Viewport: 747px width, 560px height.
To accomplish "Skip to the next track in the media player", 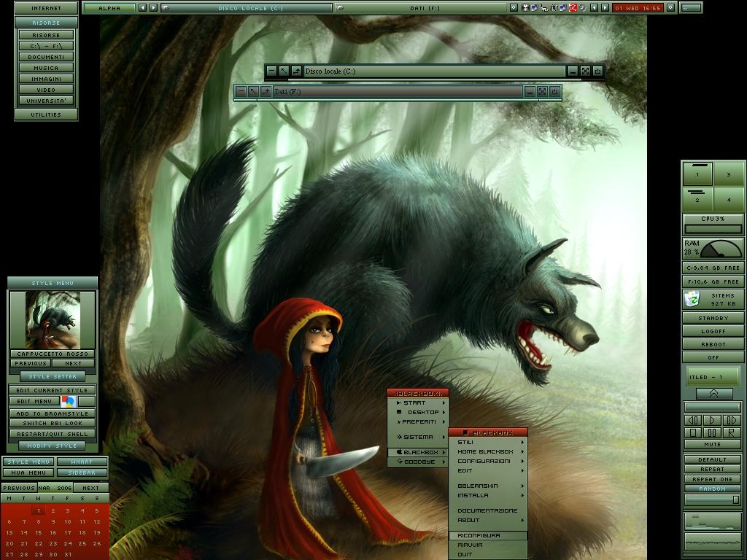I will click(731, 420).
